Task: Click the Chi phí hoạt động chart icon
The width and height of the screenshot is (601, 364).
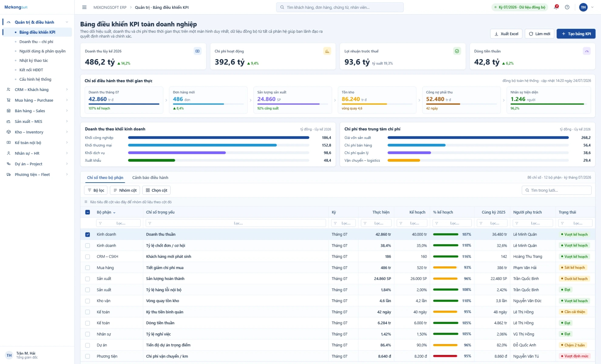Action: [327, 51]
